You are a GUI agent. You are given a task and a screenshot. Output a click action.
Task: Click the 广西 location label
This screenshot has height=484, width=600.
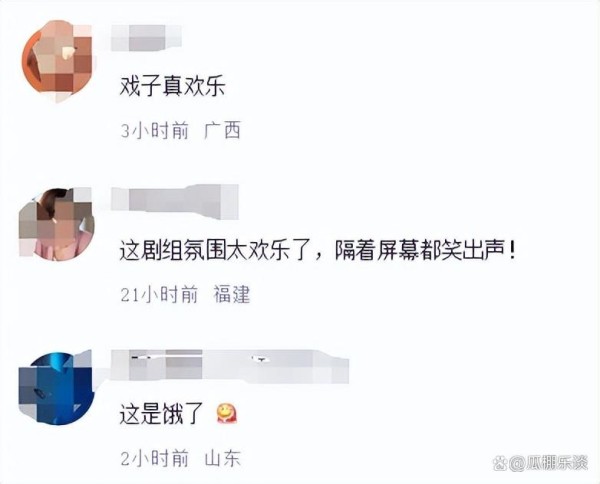(222, 130)
